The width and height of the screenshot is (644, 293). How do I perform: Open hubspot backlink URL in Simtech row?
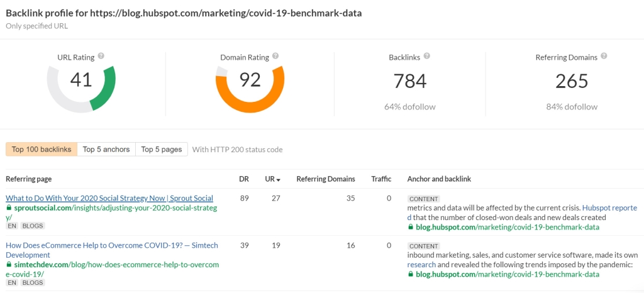[x=508, y=274]
